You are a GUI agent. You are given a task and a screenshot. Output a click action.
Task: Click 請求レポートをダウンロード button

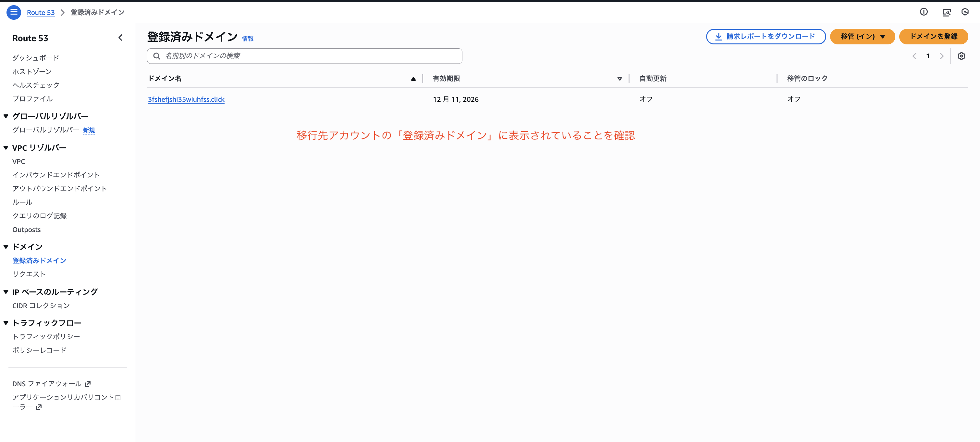(x=766, y=37)
